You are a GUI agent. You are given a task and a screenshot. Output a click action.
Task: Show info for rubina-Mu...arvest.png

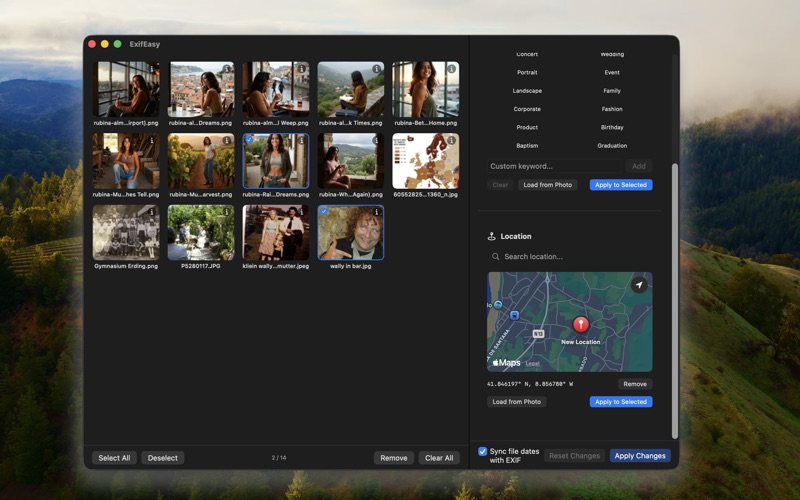227,140
